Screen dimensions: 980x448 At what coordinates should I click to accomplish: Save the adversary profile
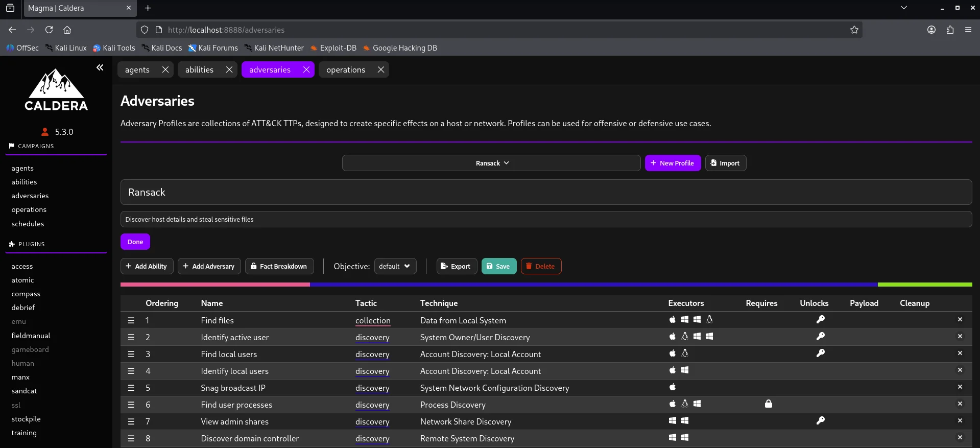(x=498, y=266)
